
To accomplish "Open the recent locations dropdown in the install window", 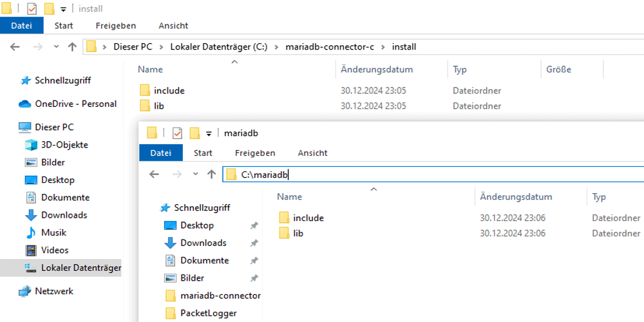I will (x=57, y=47).
